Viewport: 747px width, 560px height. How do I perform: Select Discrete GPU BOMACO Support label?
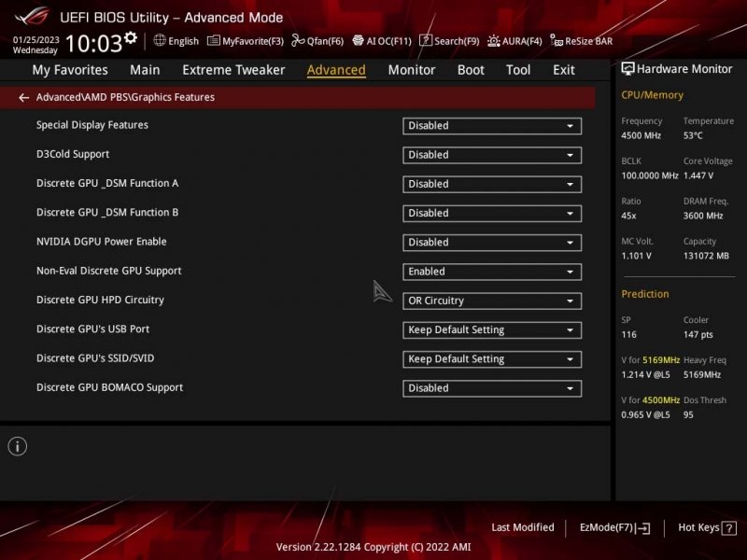click(109, 387)
